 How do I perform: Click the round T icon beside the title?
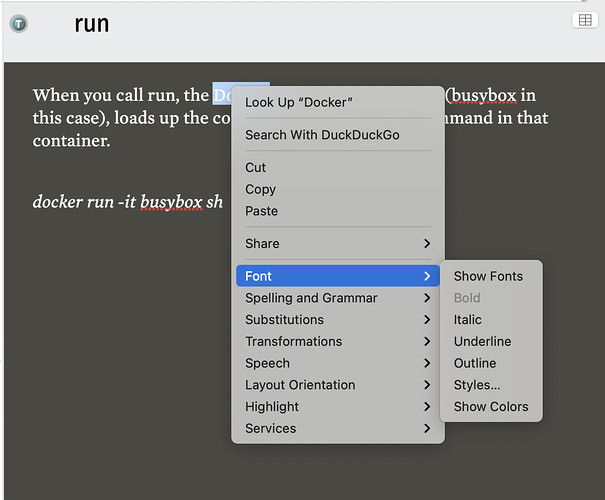click(19, 24)
